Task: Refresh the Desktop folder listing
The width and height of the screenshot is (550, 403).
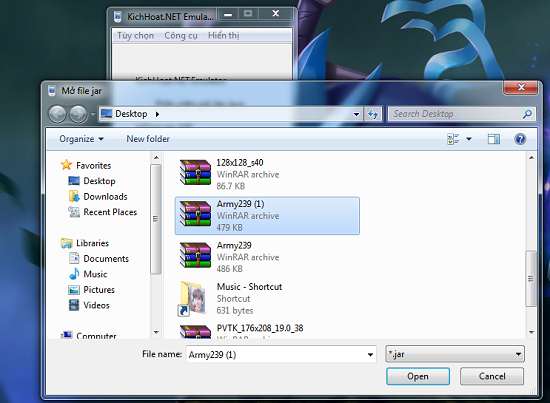Action: tap(373, 114)
